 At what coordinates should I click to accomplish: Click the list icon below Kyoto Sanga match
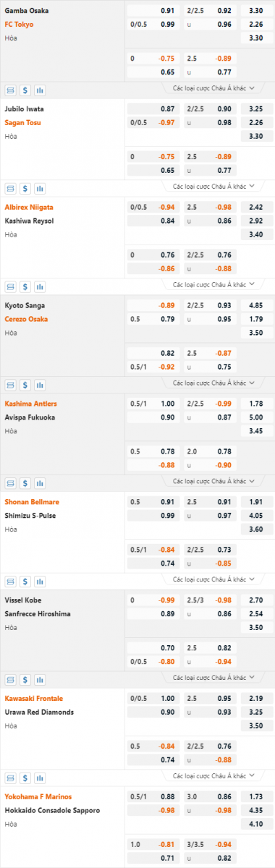[10, 385]
